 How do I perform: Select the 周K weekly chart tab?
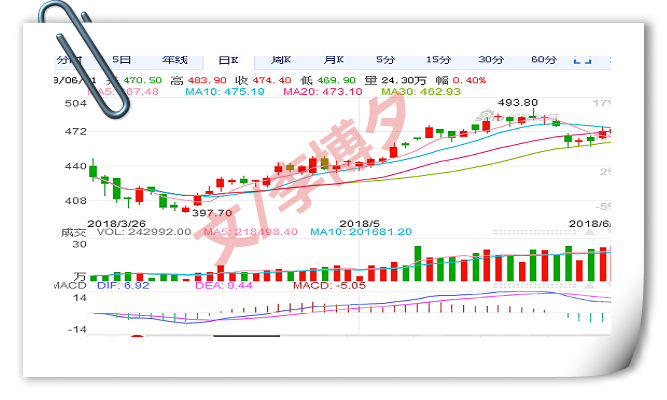tap(281, 60)
